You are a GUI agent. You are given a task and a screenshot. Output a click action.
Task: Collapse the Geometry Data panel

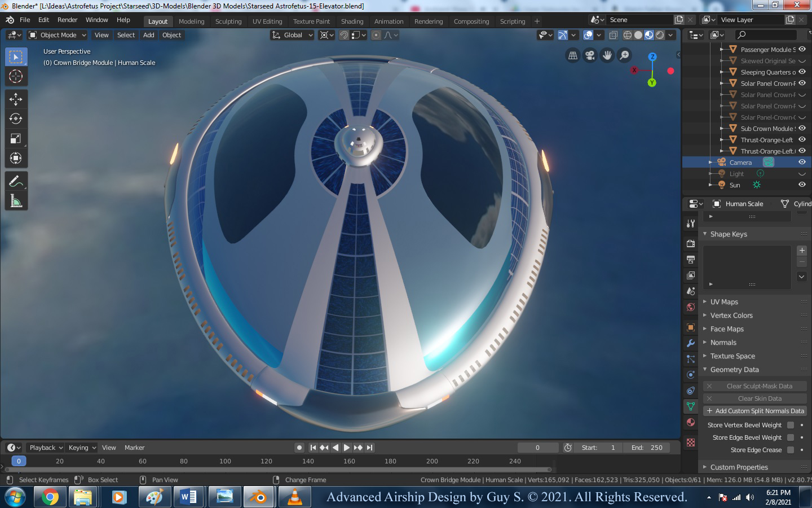pyautogui.click(x=734, y=370)
